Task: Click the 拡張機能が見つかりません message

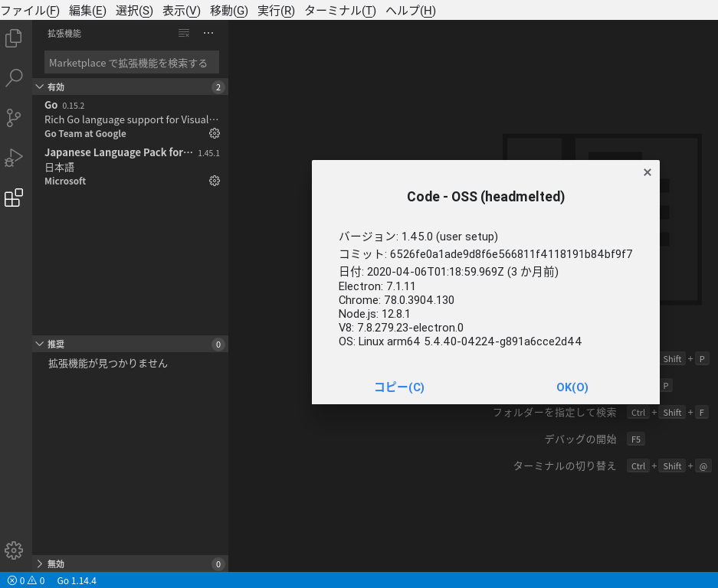Action: (108, 364)
